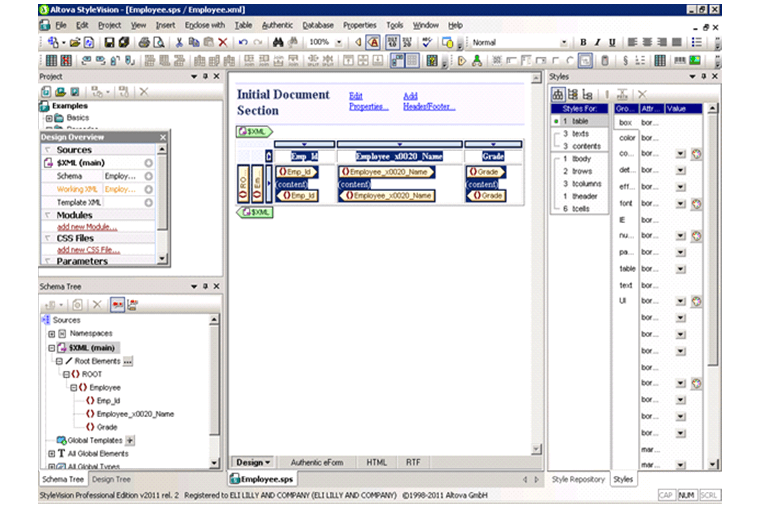
Task: Toggle Italic formatting
Action: (598, 43)
